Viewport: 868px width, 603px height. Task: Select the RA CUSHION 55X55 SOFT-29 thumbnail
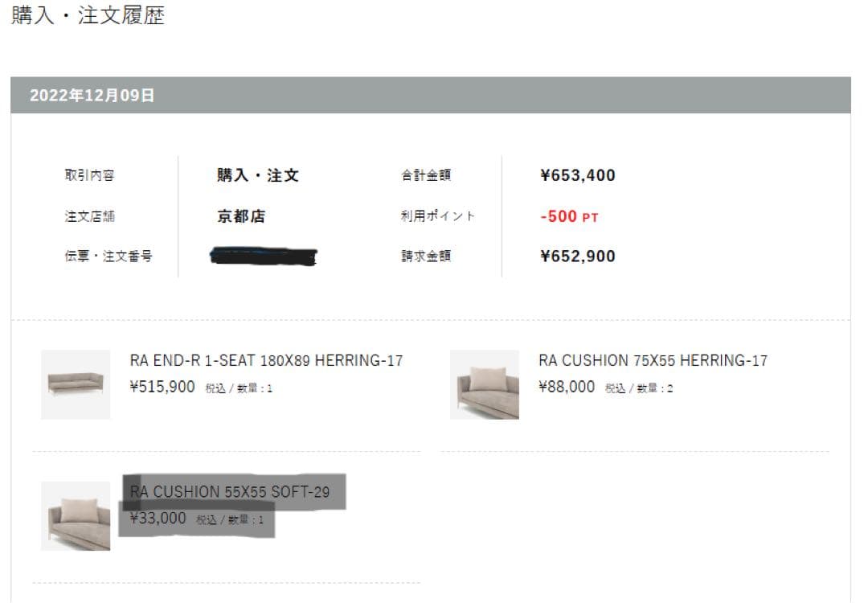76,516
